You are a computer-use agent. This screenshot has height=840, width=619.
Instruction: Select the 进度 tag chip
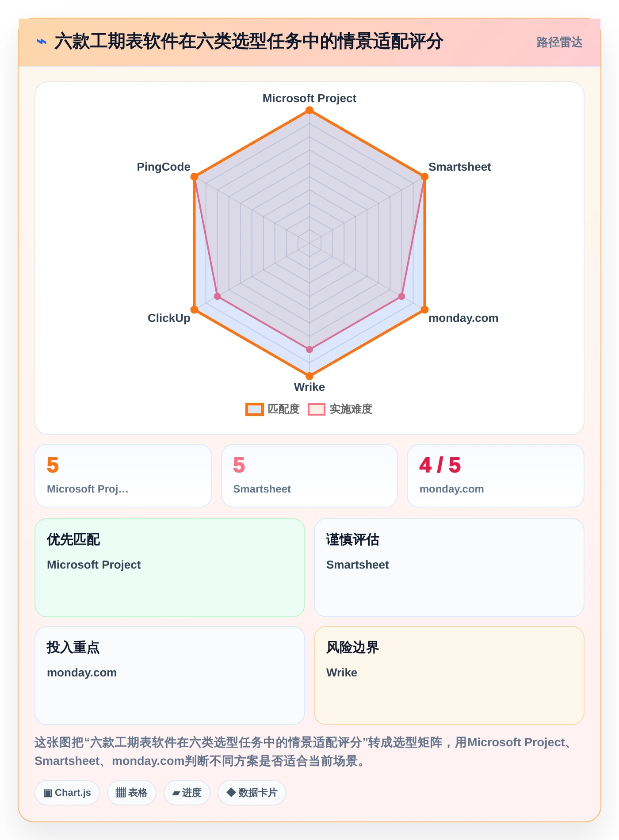pyautogui.click(x=187, y=793)
